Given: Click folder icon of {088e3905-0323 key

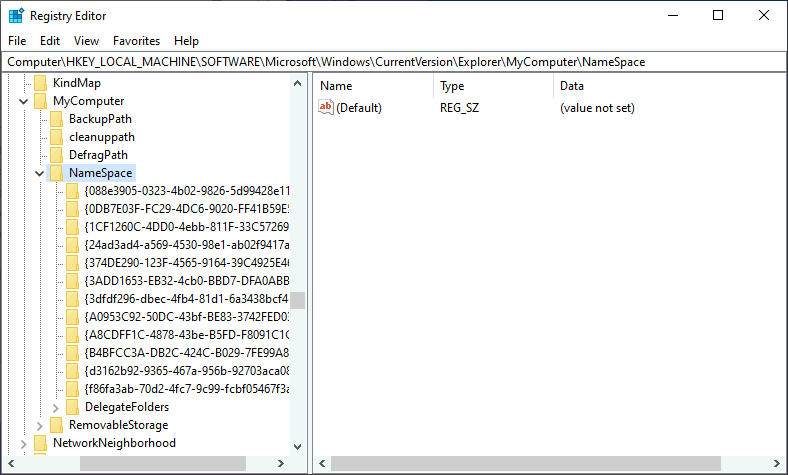Looking at the screenshot, I should tap(73, 191).
